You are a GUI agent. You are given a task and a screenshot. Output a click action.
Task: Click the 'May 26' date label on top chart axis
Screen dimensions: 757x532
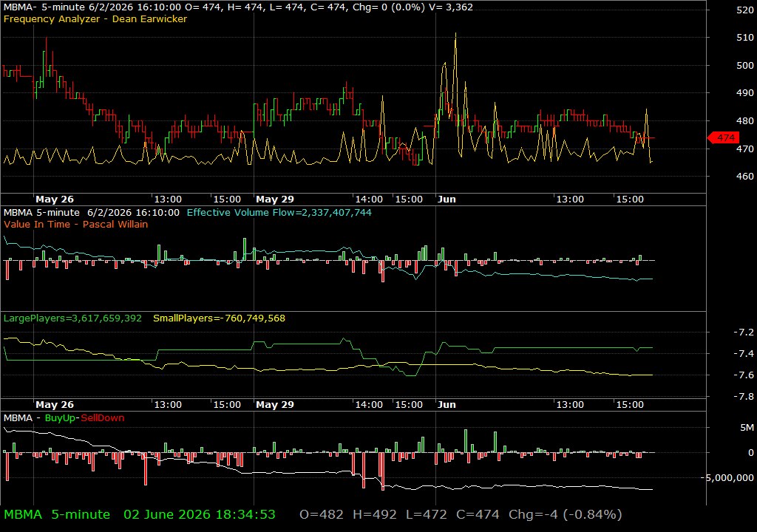tap(55, 199)
